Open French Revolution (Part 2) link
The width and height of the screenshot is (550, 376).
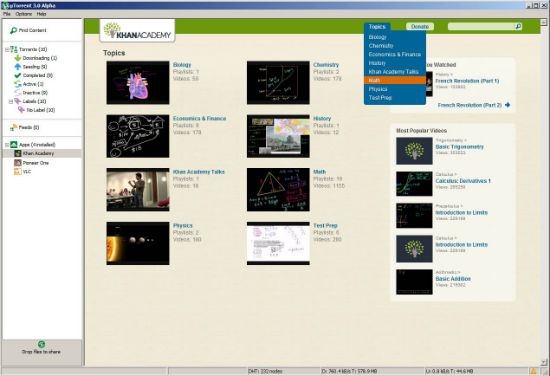pyautogui.click(x=470, y=105)
